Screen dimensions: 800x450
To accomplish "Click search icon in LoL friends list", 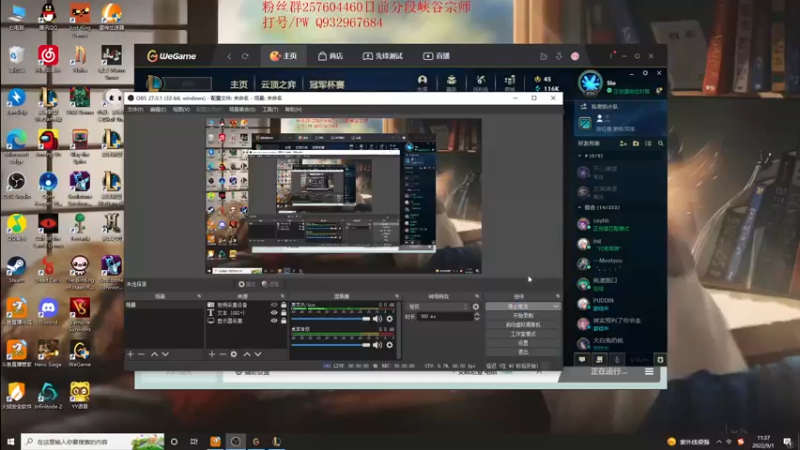I will pyautogui.click(x=661, y=144).
